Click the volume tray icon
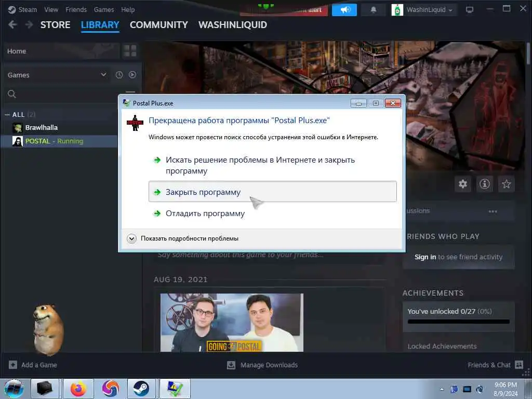 tap(480, 390)
